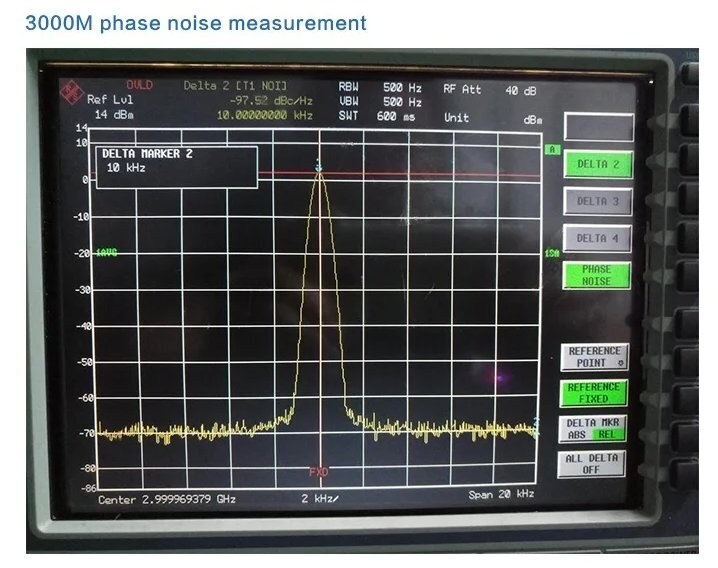Click the green 1AVG trace label
Image resolution: width=718 pixels, height=568 pixels.
coord(107,253)
